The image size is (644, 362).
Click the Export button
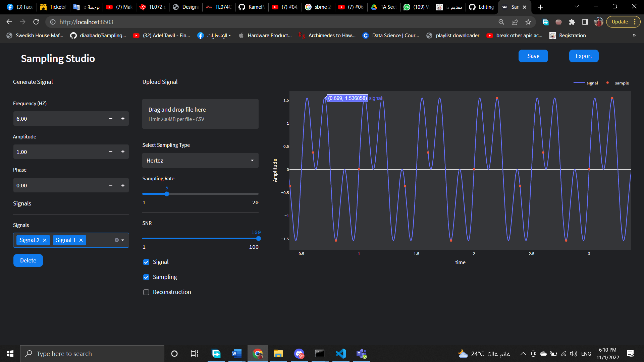[584, 56]
